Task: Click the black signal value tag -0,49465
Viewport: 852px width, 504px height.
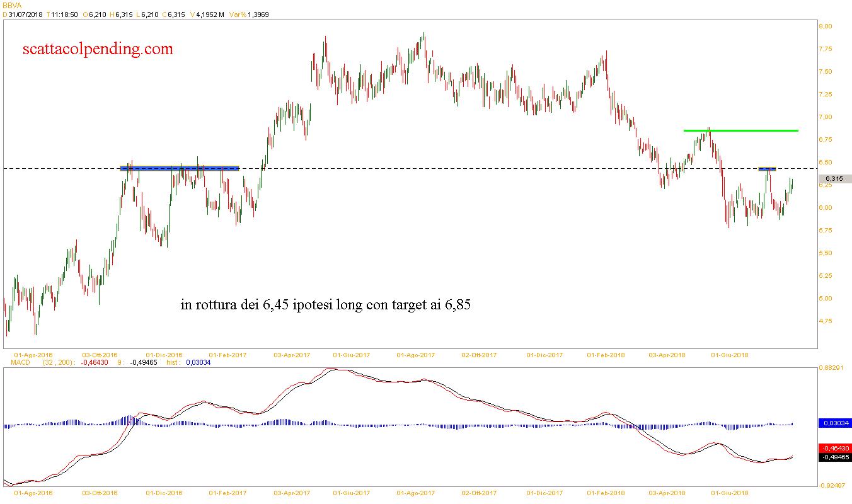Action: coord(834,457)
